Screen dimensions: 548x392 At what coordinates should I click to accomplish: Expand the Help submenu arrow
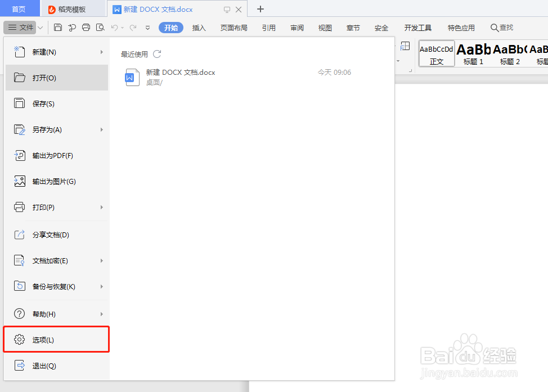pyautogui.click(x=102, y=314)
